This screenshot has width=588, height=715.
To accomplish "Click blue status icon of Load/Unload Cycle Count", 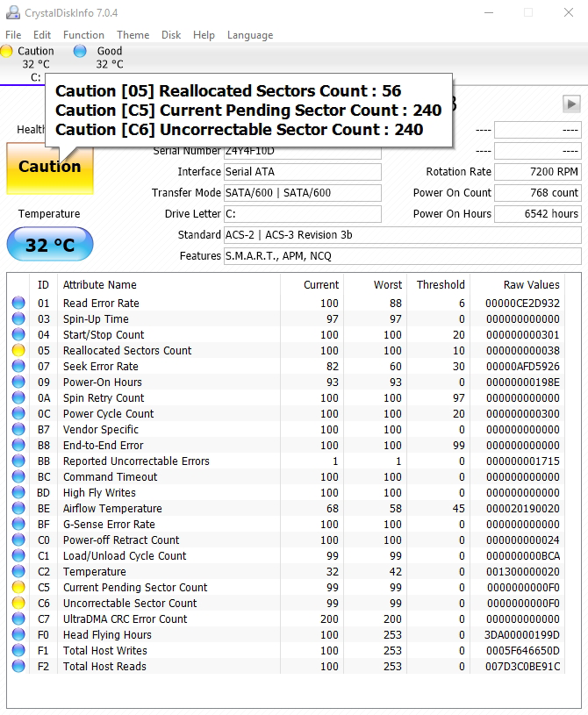I will [x=18, y=555].
